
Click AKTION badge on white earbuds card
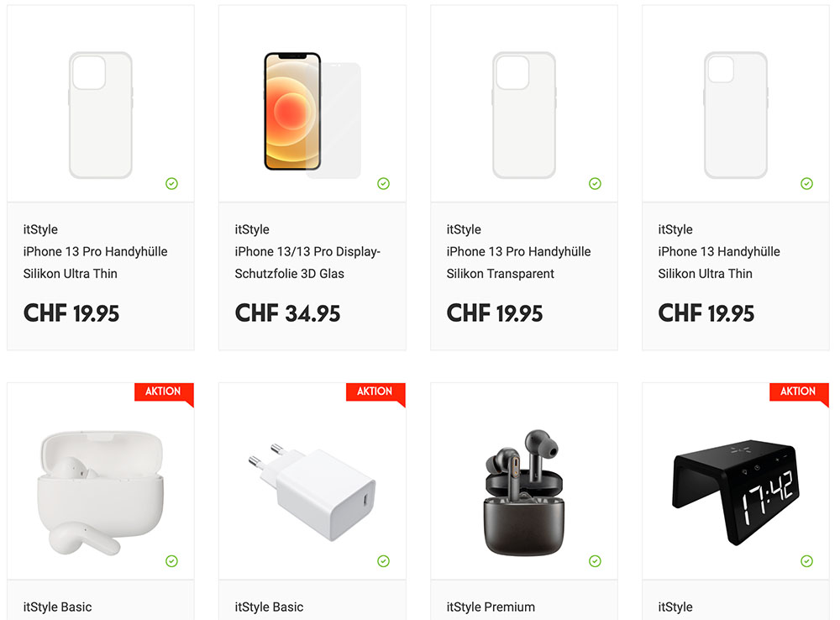pos(164,391)
